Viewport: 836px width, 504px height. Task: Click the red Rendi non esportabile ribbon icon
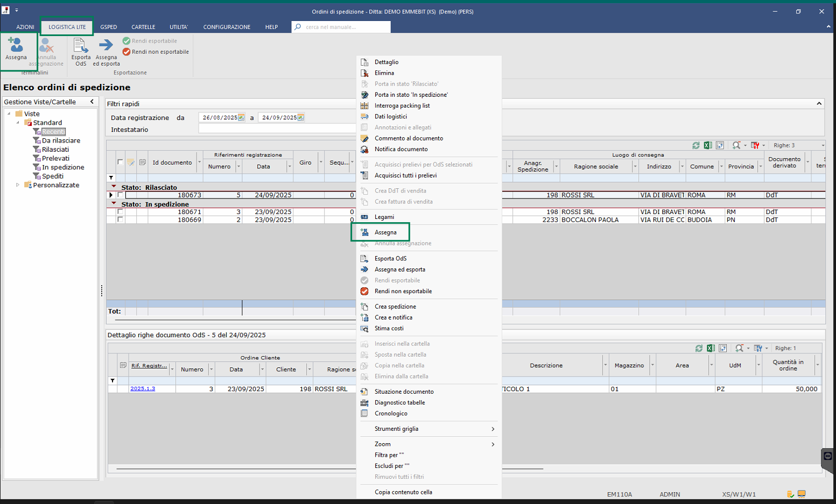coord(127,52)
